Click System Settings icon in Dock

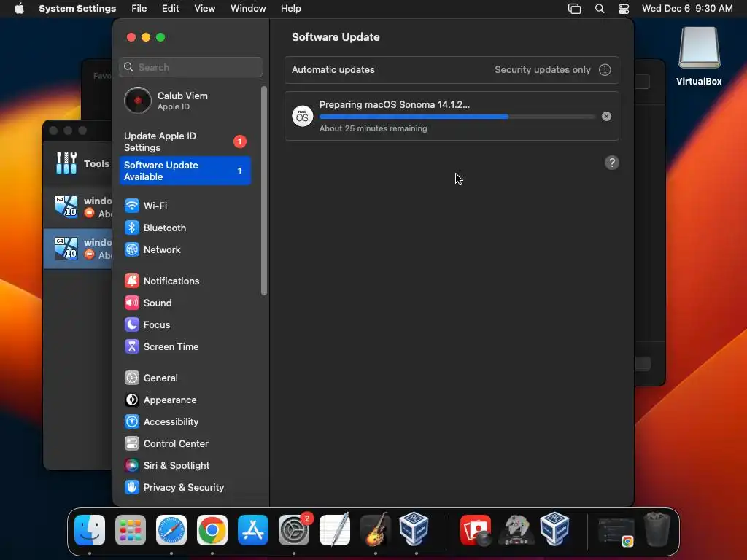tap(294, 530)
